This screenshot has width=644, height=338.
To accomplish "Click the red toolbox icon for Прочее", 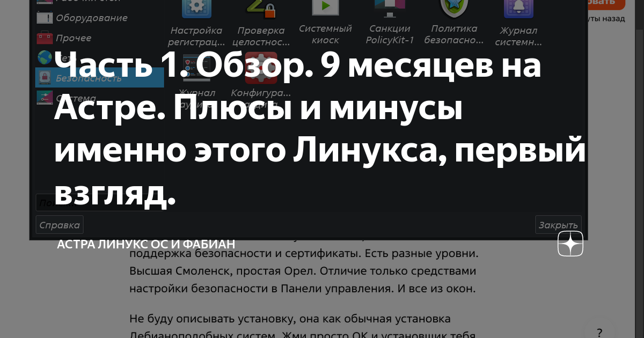I will [x=45, y=38].
